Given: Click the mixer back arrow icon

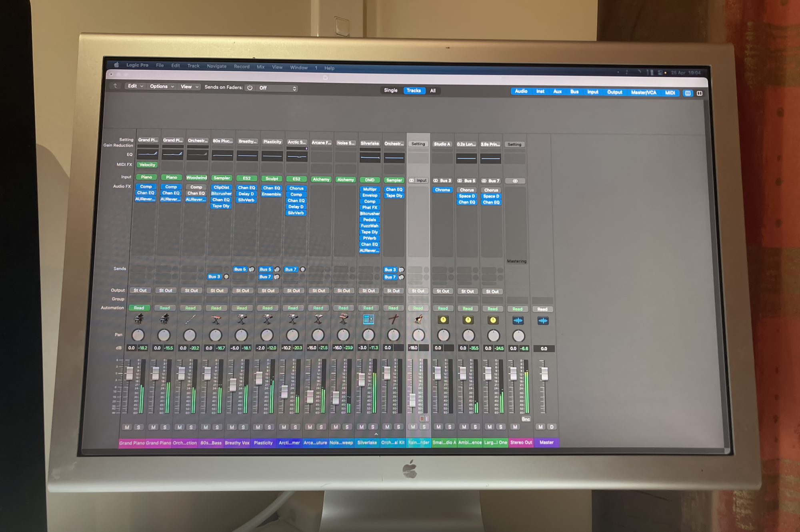Looking at the screenshot, I should [115, 86].
